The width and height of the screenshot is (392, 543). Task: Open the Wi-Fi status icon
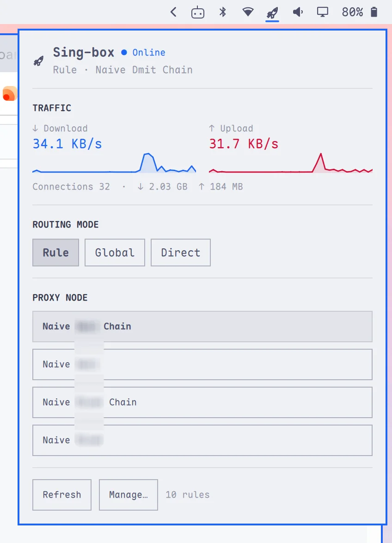tap(248, 12)
